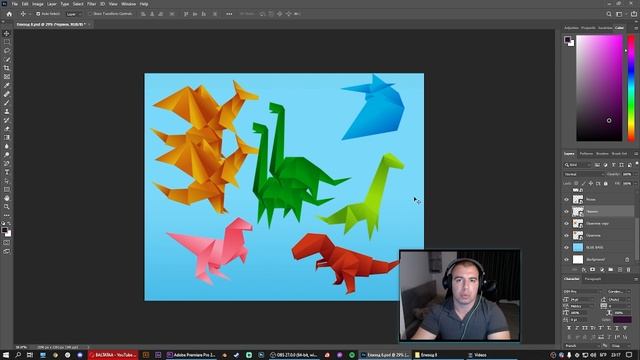Open Adobe Premiere Pro from taskbar

(191, 355)
